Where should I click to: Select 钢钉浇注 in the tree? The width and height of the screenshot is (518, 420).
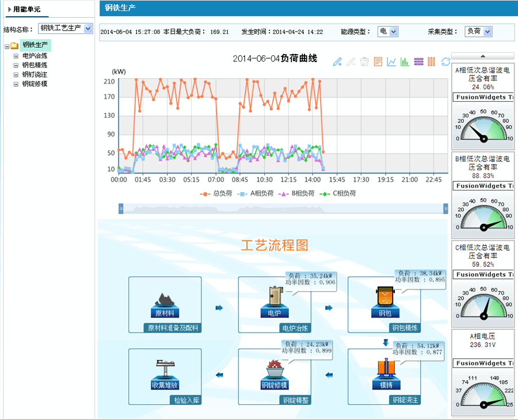pos(35,75)
